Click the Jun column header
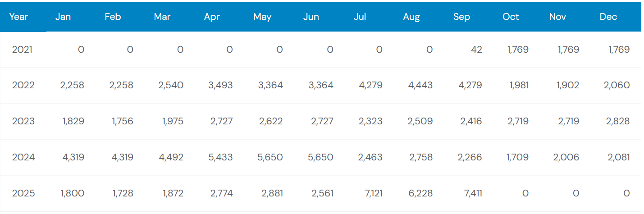 (311, 17)
